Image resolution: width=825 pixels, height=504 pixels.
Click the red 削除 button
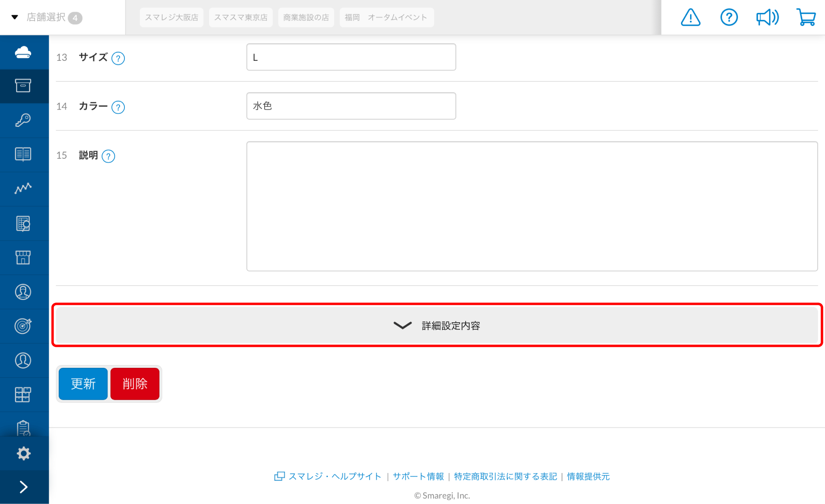click(x=135, y=384)
